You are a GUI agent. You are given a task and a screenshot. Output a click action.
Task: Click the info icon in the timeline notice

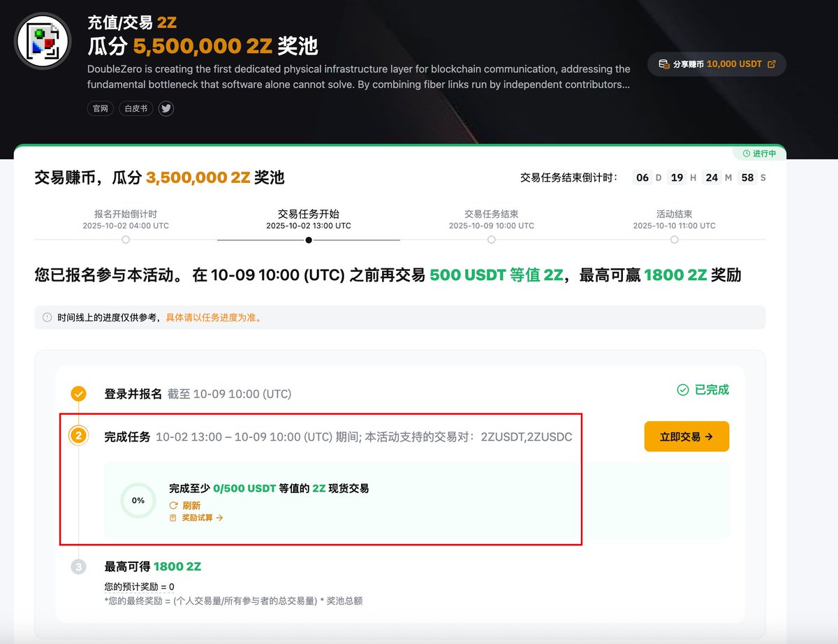47,317
